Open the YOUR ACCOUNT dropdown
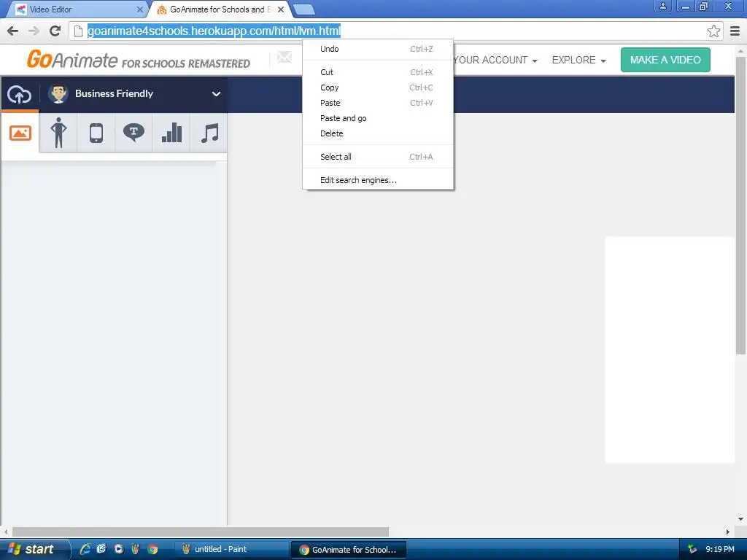 pos(495,60)
